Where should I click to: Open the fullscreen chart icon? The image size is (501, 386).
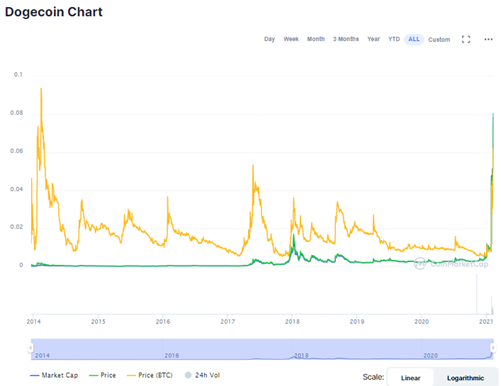coord(466,39)
